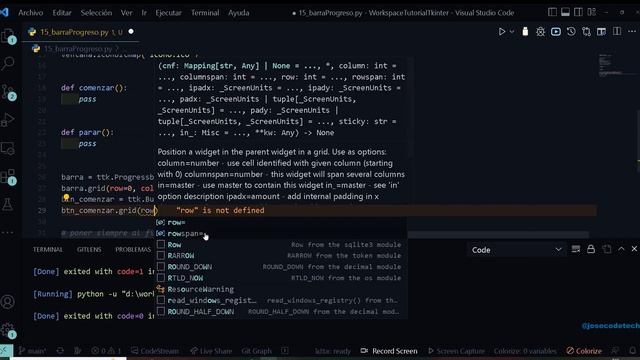Select the 'RARROW' token module suggestion
This screenshot has width=640, height=360.
[x=281, y=256]
